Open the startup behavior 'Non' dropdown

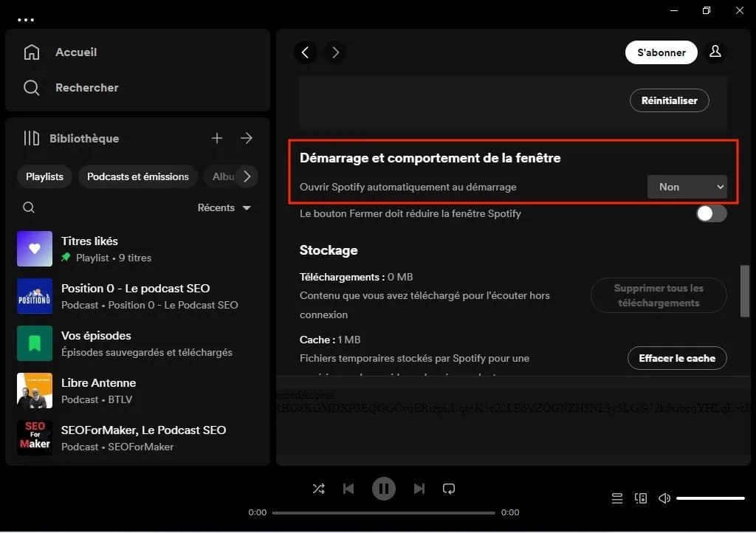(687, 187)
